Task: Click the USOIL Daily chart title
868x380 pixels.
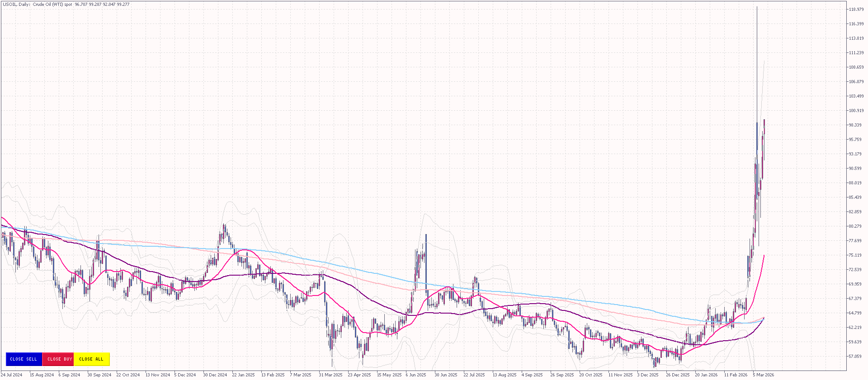Action: click(37, 5)
